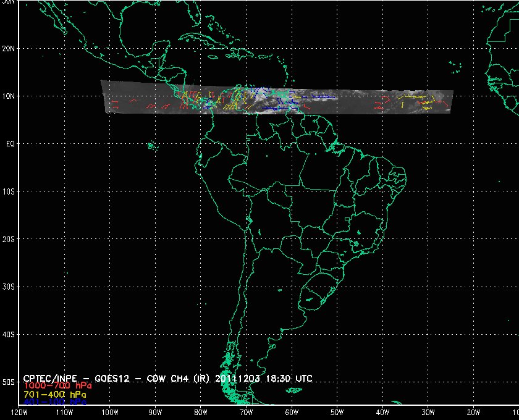Viewport: 519px width, 420px height.
Task: Select the 50S latitude label
Action: pos(8,382)
